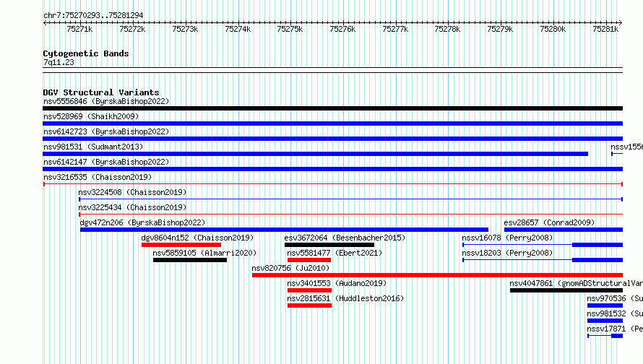The image size is (643, 364).
Task: Click the black esv3672064 variant bar
Action: pyautogui.click(x=329, y=245)
